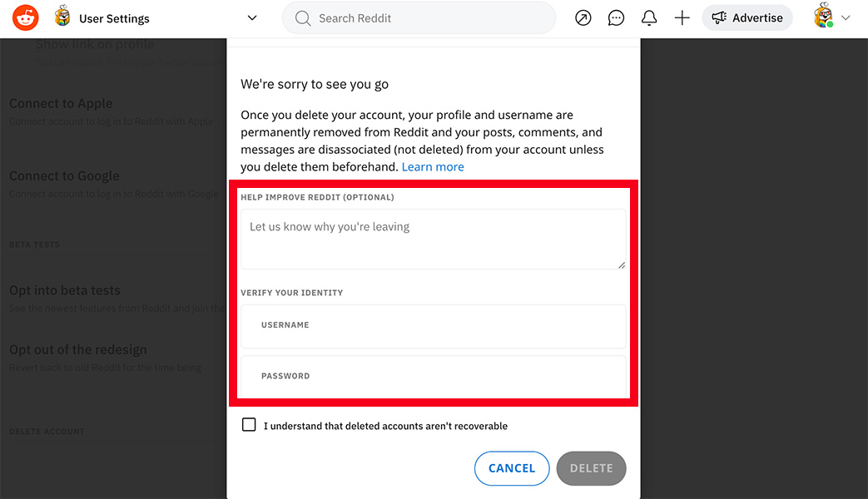
Task: Click the avatar icon next to User Settings
Action: pos(62,17)
